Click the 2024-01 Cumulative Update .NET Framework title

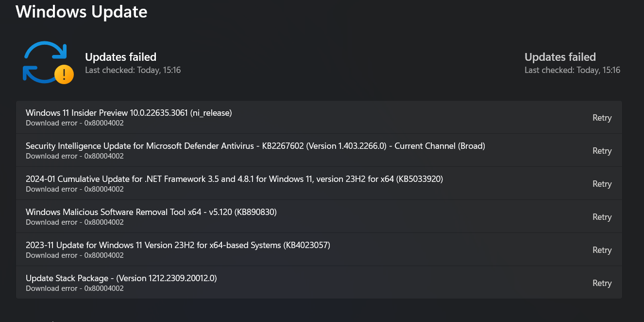[x=234, y=179]
